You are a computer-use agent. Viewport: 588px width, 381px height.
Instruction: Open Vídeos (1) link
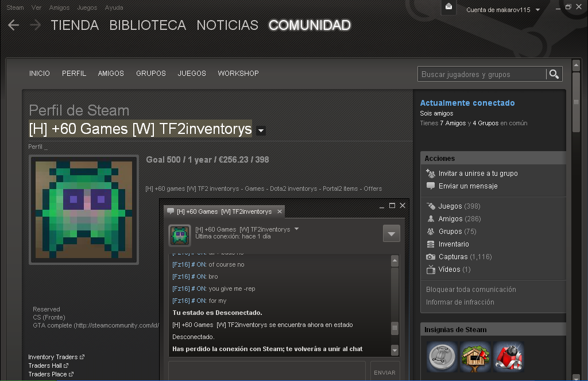coord(455,270)
